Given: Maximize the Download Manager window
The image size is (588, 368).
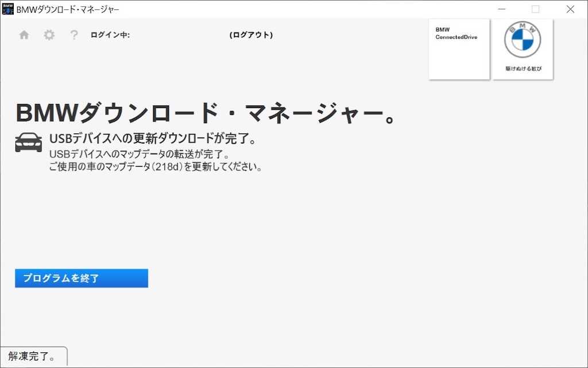Looking at the screenshot, I should [x=536, y=9].
